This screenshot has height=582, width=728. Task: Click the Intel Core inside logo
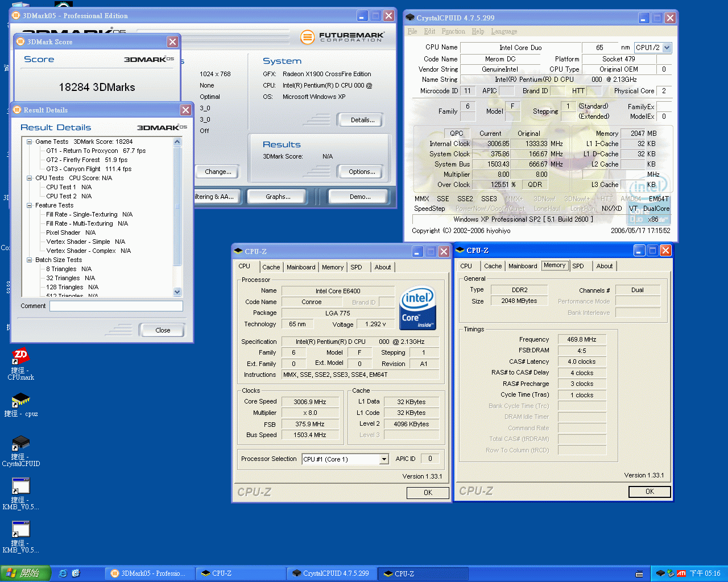417,307
